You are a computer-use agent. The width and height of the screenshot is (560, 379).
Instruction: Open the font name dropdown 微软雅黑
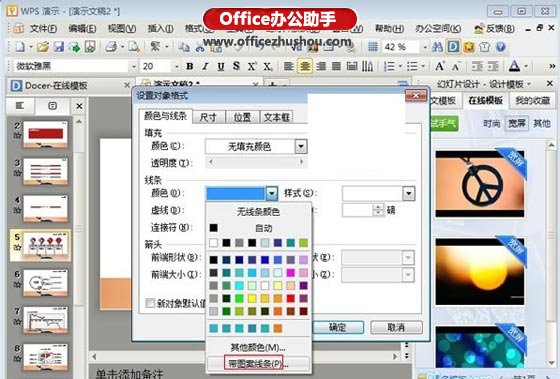(134, 66)
